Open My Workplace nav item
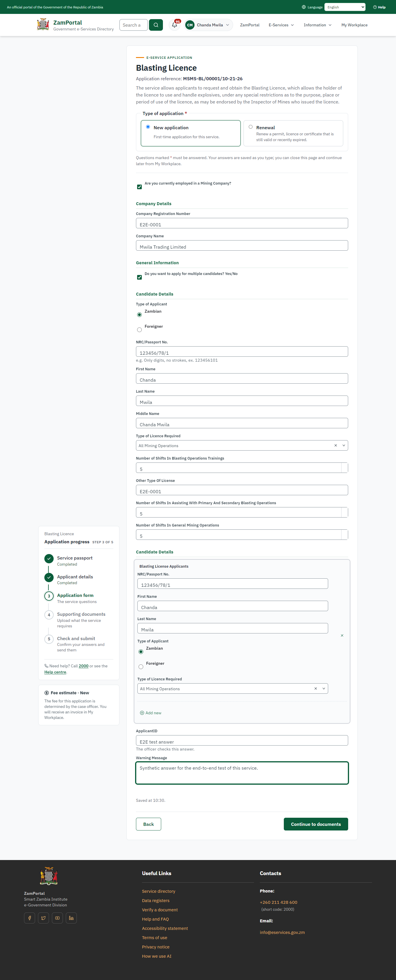 tap(355, 25)
